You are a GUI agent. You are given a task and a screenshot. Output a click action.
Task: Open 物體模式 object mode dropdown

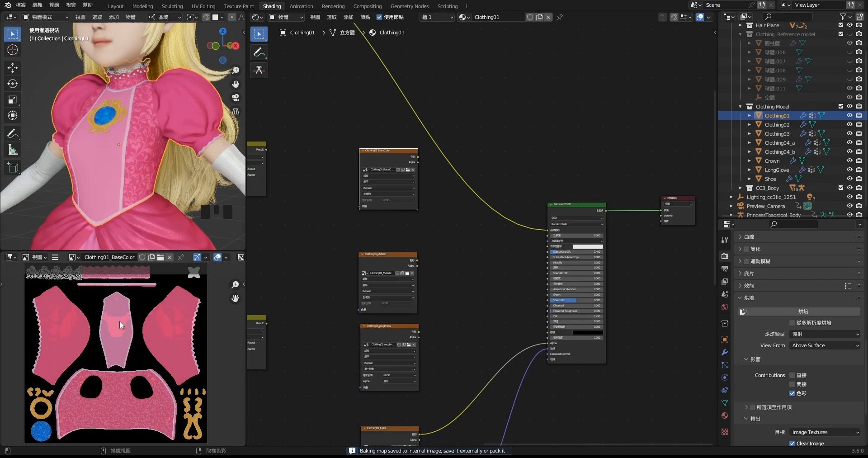click(x=45, y=17)
